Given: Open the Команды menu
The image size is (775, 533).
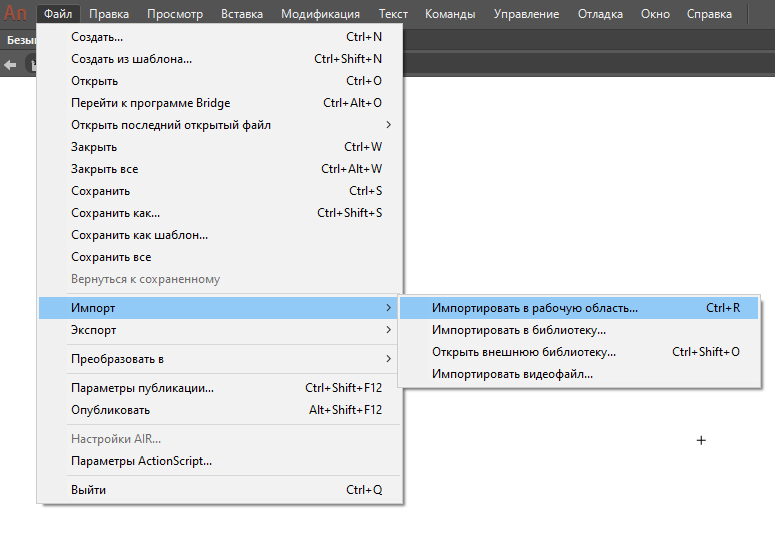Looking at the screenshot, I should (450, 14).
